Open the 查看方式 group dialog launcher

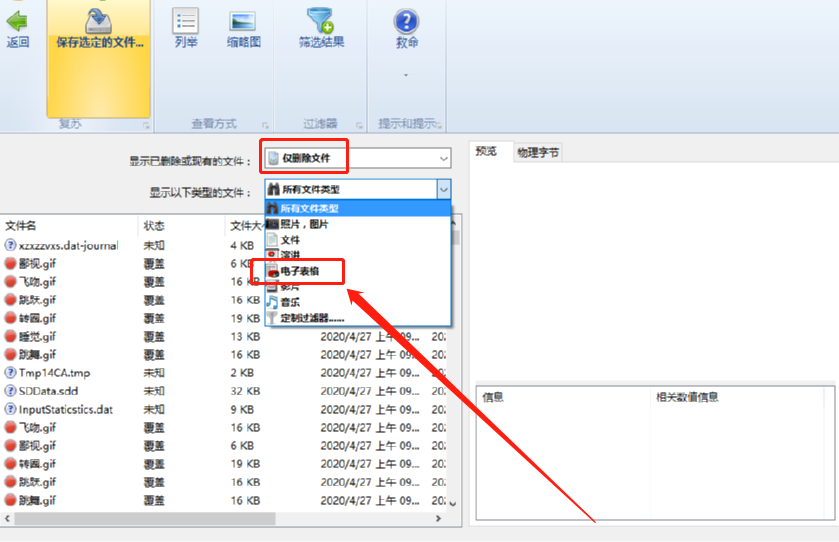tap(265, 125)
